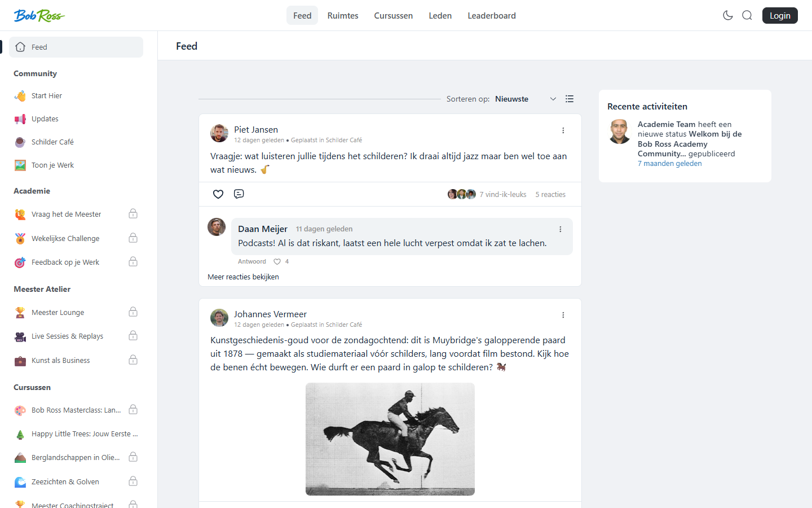This screenshot has width=812, height=508.
Task: Click lock icon beside Feedback op je Werk
Action: click(133, 261)
